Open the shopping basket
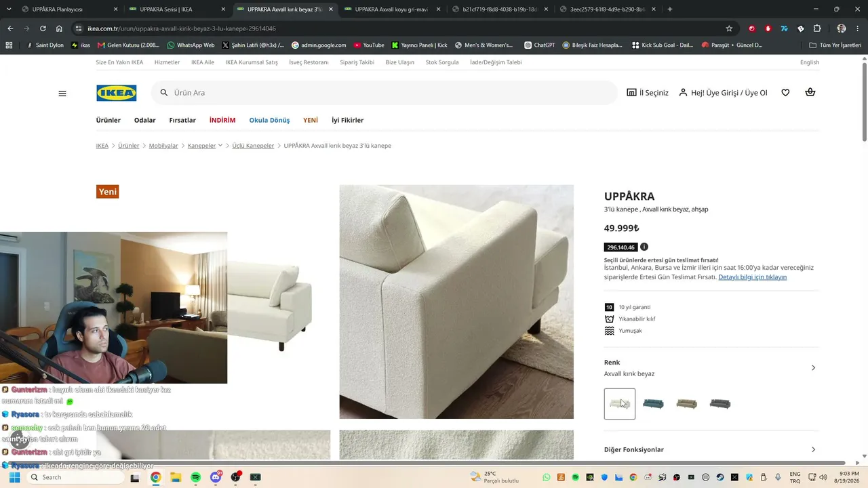 (x=810, y=92)
